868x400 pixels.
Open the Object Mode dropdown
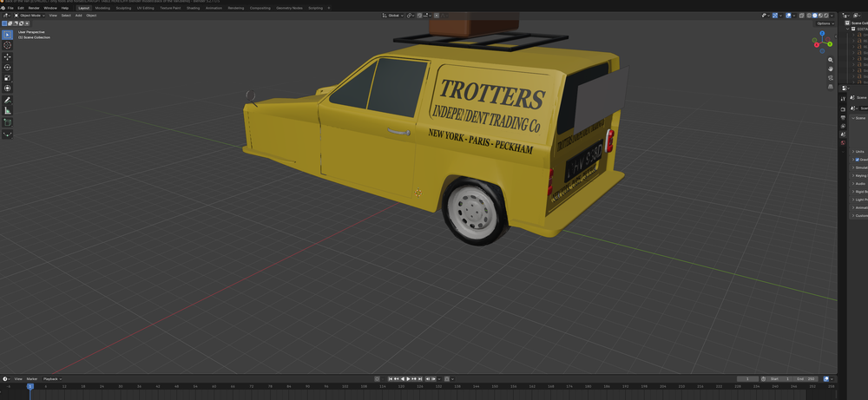pos(31,16)
